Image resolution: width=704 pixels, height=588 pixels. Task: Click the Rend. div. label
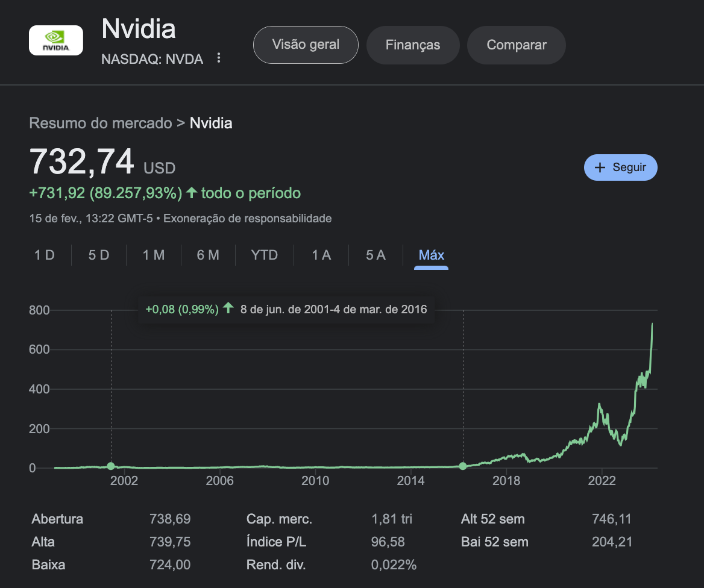click(276, 565)
